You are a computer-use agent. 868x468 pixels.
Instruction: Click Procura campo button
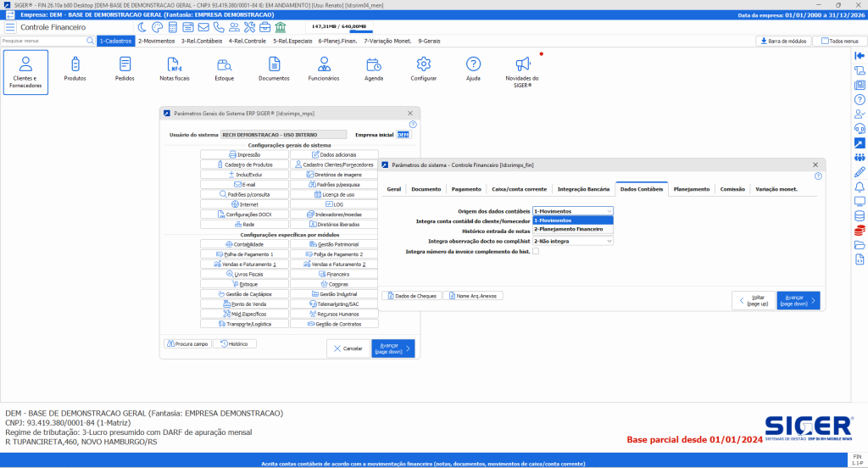pyautogui.click(x=187, y=344)
